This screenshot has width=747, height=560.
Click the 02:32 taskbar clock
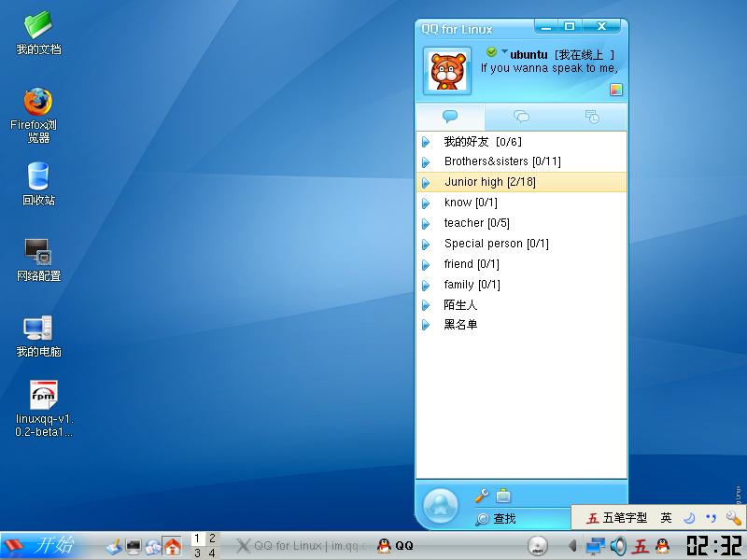pyautogui.click(x=714, y=546)
